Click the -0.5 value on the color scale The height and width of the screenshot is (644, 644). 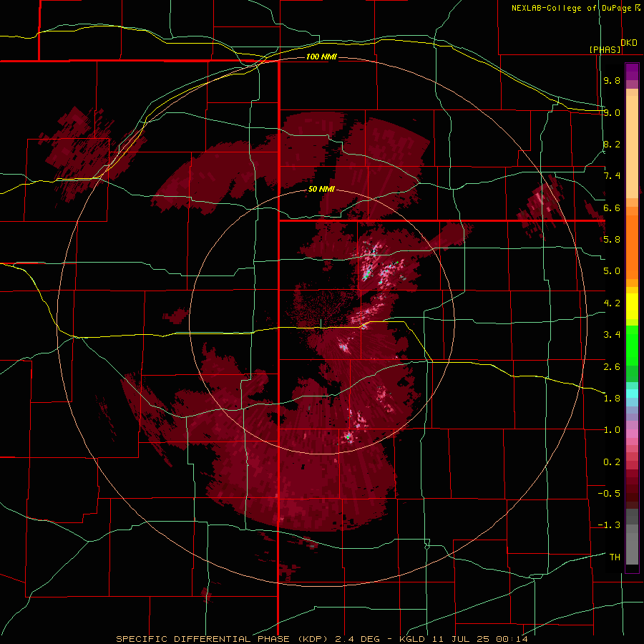(609, 493)
